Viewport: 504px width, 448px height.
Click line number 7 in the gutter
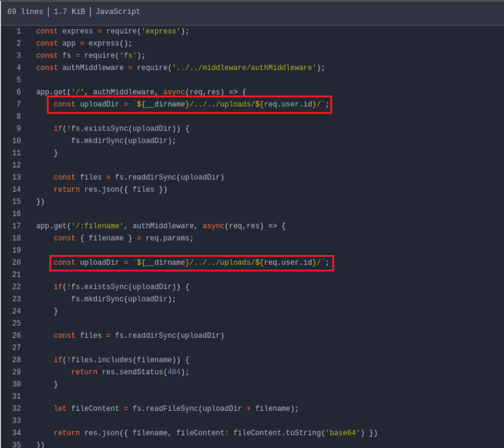coord(19,104)
